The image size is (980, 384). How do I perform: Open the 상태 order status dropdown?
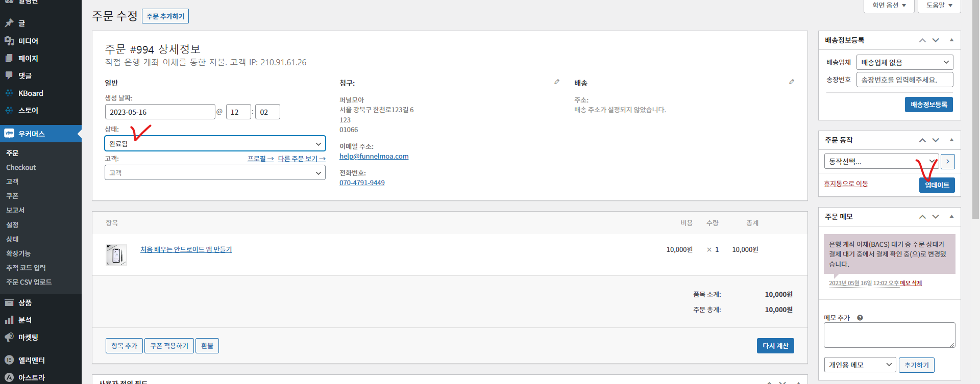coord(215,143)
